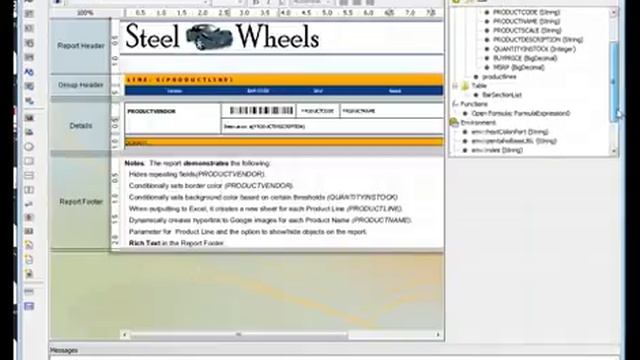
Task: Select the survey-scale tool
Action: pos(29,204)
